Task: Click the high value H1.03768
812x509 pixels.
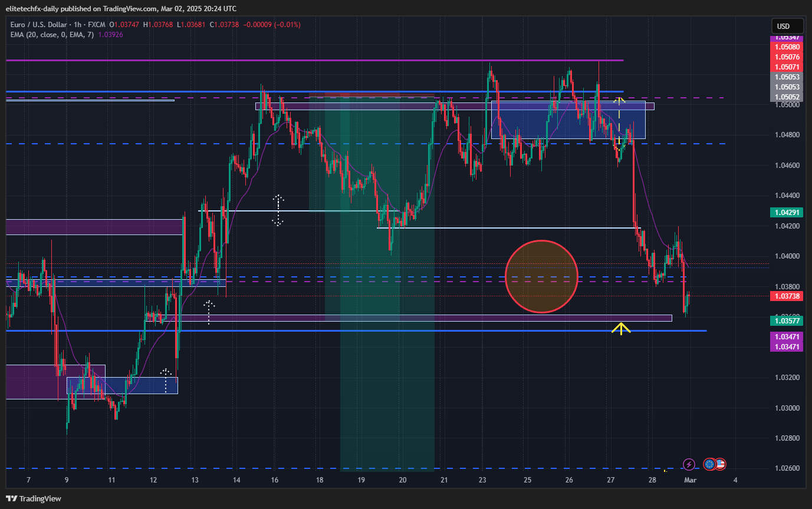Action: click(158, 25)
